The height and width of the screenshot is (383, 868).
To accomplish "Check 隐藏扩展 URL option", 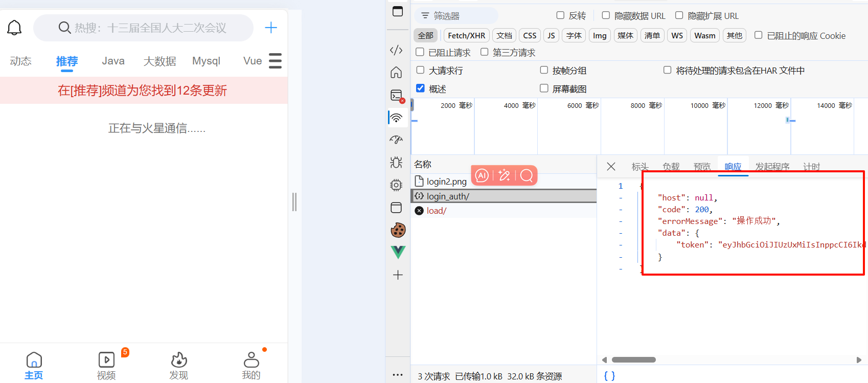I will pos(679,15).
